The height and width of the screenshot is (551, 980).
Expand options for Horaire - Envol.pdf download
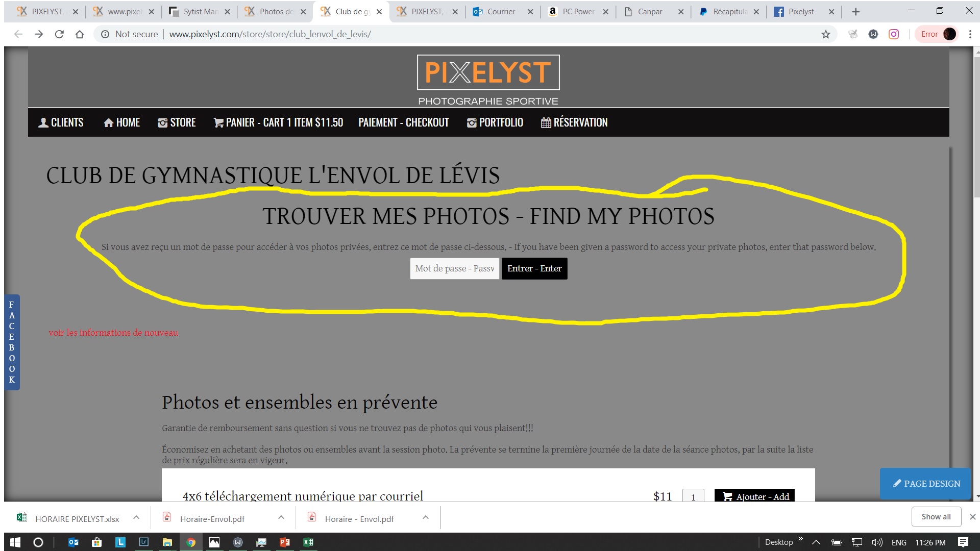point(426,517)
